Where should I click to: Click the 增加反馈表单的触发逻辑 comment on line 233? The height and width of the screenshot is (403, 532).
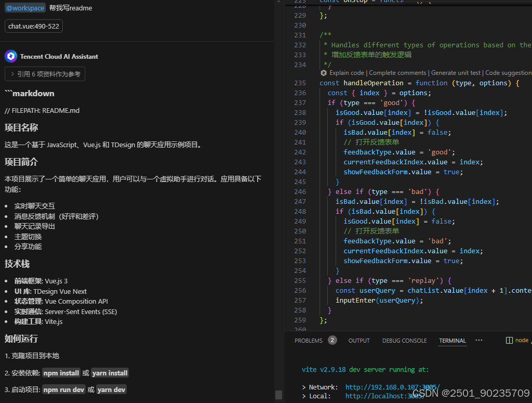click(371, 55)
